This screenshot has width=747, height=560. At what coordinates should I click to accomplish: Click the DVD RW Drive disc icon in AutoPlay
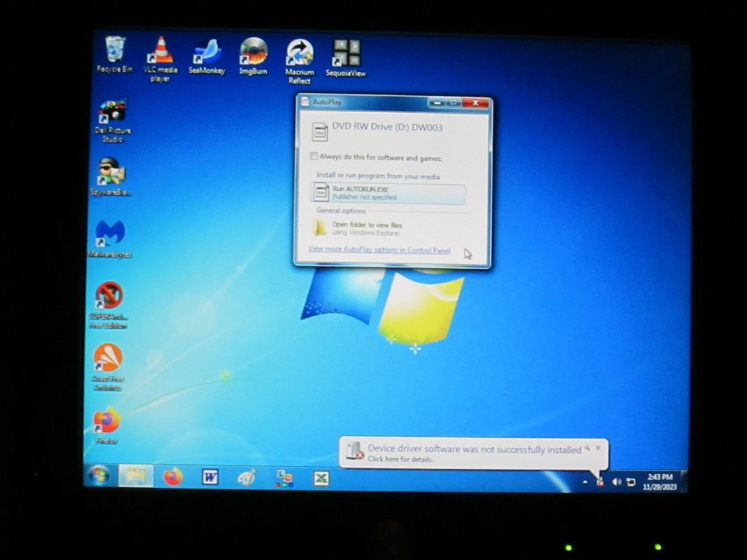tap(320, 132)
